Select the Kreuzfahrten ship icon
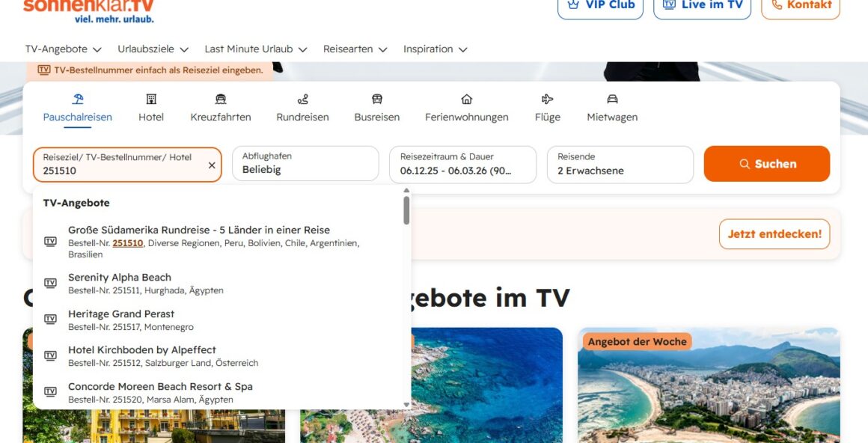This screenshot has height=443, width=868. (x=220, y=98)
